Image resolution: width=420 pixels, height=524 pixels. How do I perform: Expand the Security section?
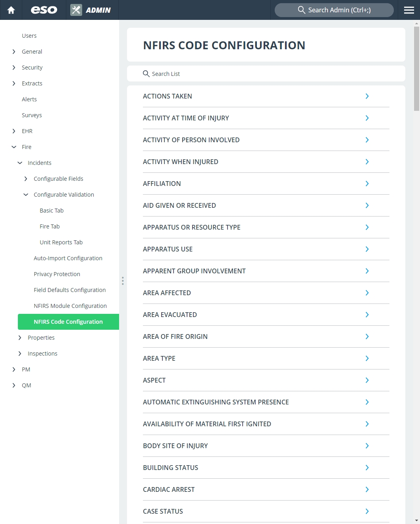click(14, 68)
